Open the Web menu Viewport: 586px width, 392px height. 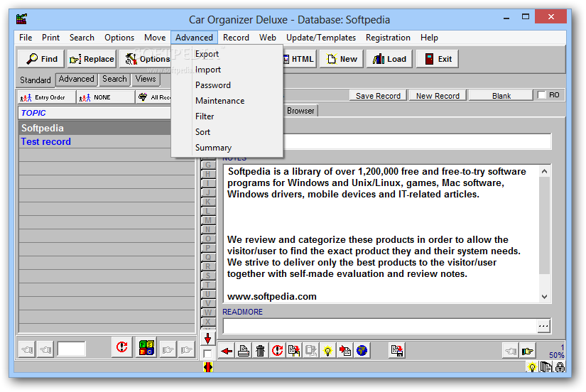(x=268, y=38)
